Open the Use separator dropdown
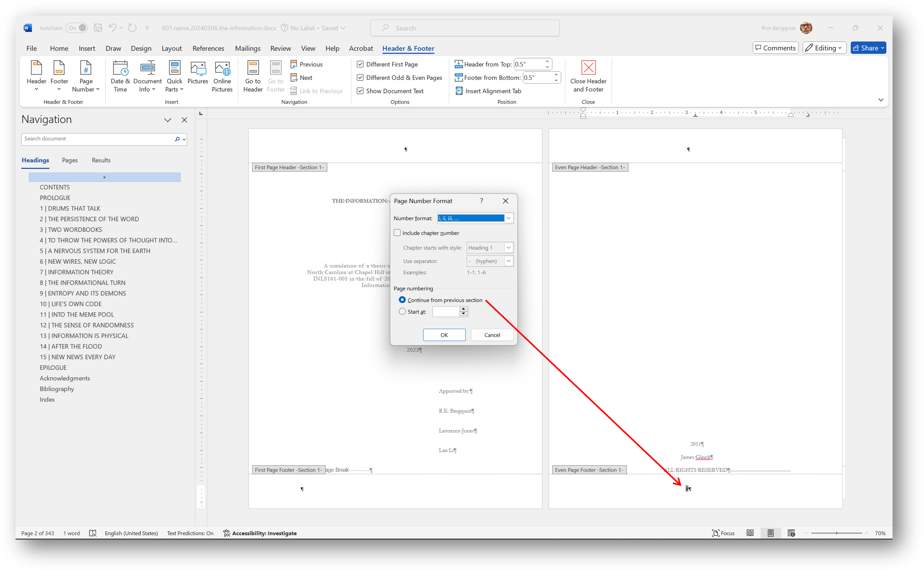The height and width of the screenshot is (571, 924). (509, 261)
